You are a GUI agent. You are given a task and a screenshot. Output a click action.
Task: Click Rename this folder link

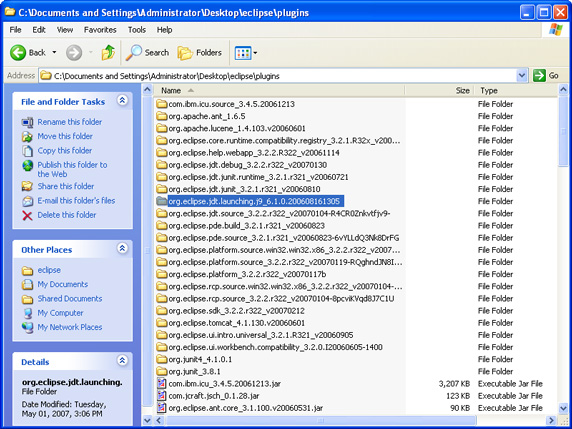coord(70,122)
